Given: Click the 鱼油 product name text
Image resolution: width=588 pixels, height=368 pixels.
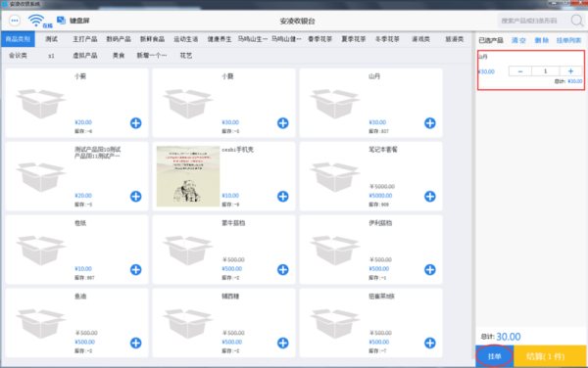Looking at the screenshot, I should pos(80,297).
